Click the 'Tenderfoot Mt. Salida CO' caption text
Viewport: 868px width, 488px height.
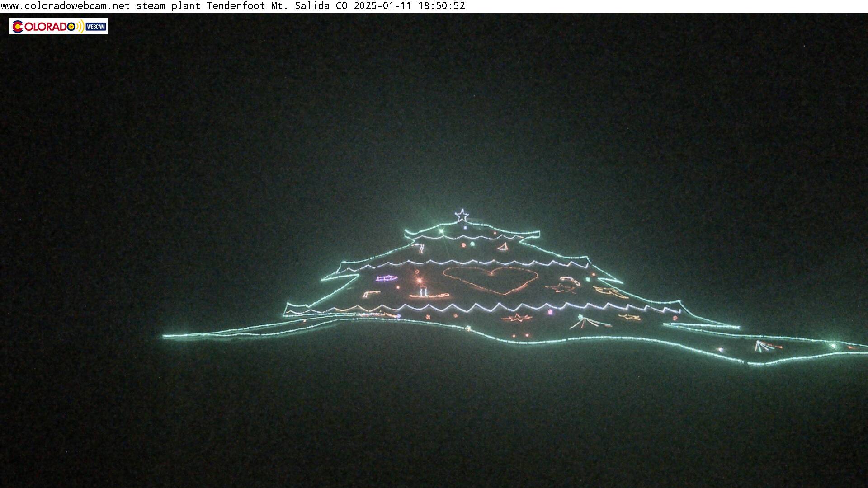click(x=277, y=6)
